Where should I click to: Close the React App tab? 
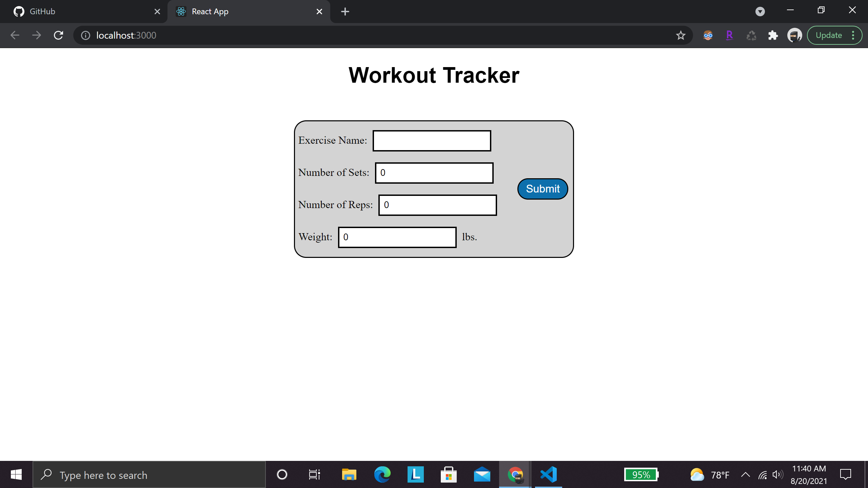click(x=319, y=12)
